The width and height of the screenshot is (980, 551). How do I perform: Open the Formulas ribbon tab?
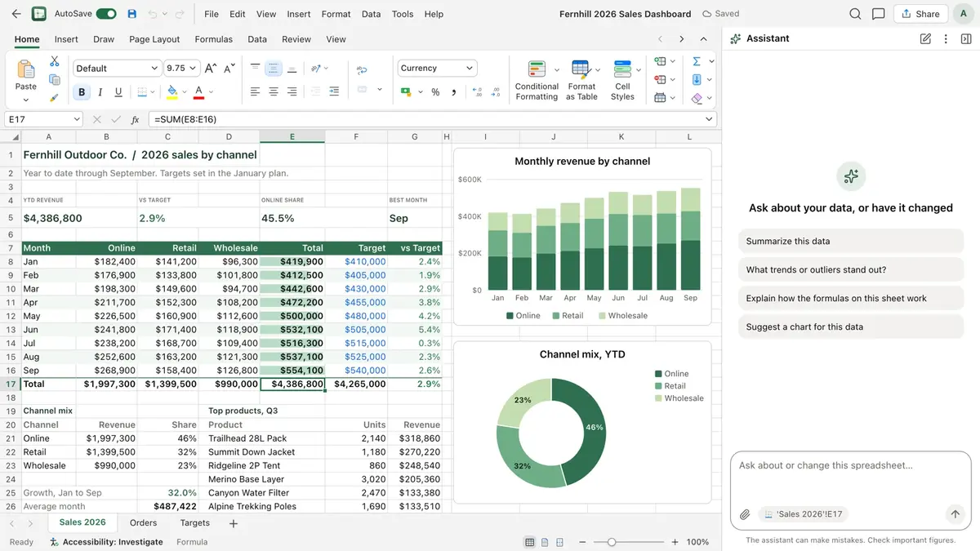[214, 39]
